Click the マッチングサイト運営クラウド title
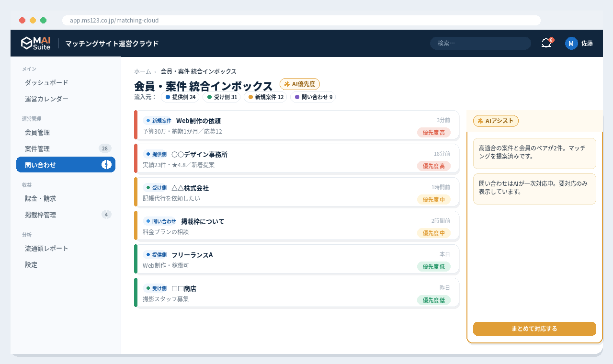 [x=112, y=44]
